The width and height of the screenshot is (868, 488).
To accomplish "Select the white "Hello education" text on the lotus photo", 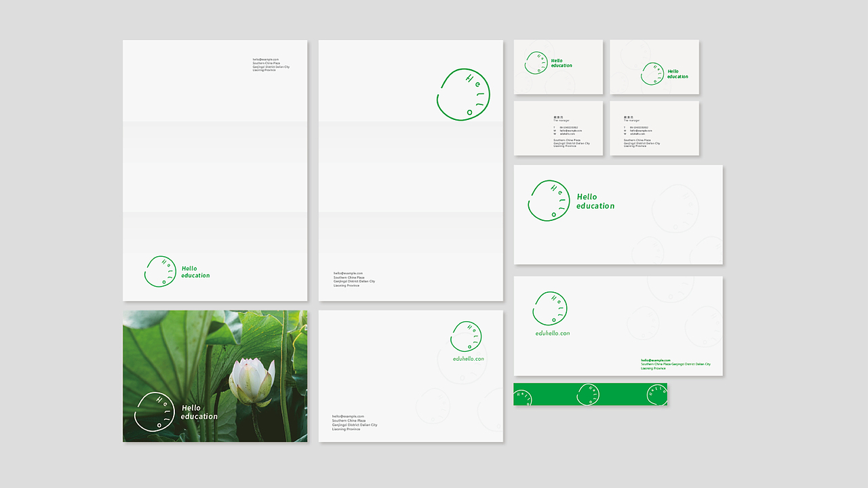I will click(x=199, y=412).
